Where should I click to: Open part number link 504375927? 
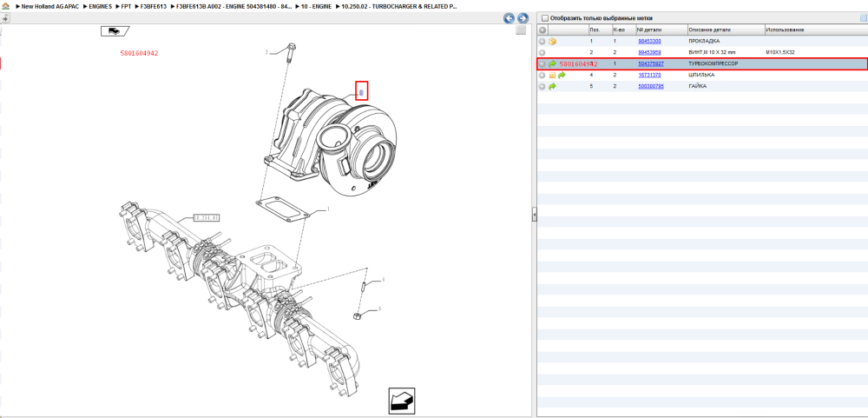click(x=650, y=63)
